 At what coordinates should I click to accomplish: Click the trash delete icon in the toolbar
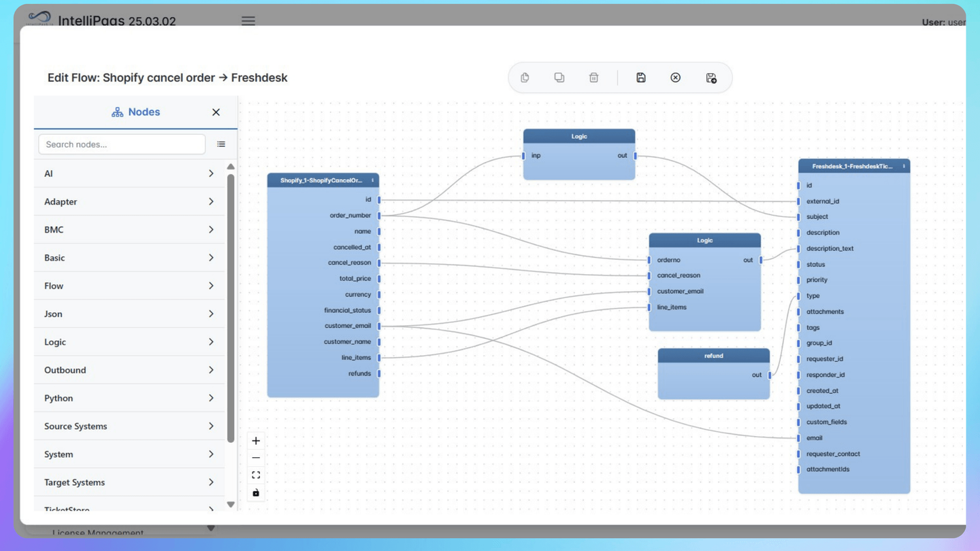[x=593, y=78]
